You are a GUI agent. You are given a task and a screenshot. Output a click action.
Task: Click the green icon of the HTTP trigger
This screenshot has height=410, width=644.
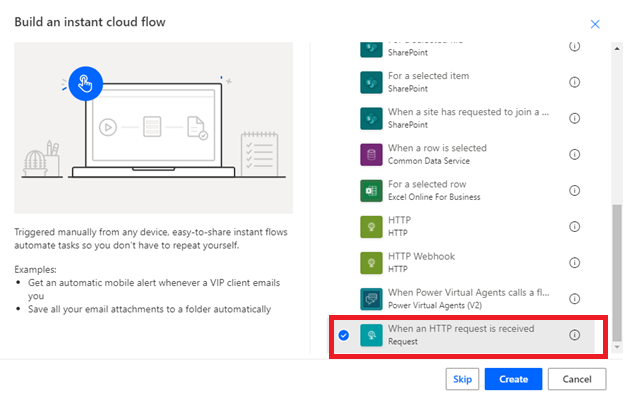point(371,227)
